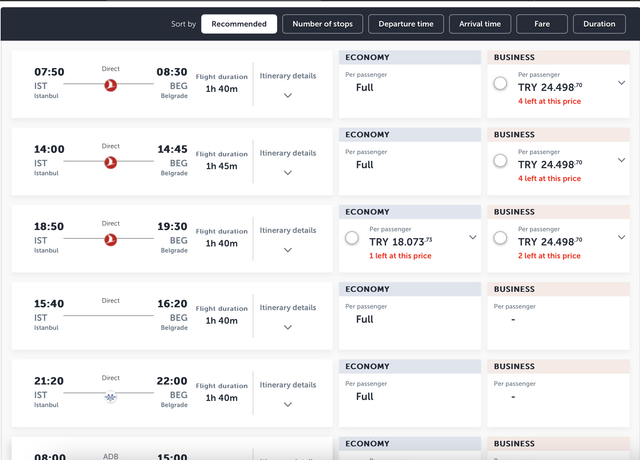Viewport: 640px width, 460px height.
Task: Click Economy Full label on 07:50 flight
Action: 364,88
